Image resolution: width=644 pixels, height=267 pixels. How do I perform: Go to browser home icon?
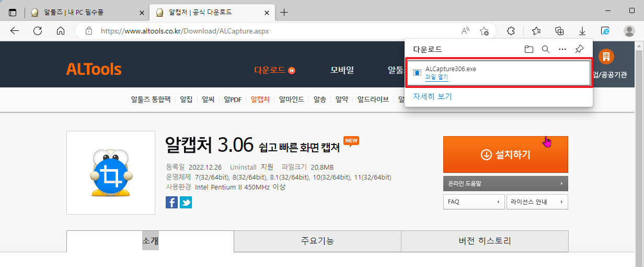pyautogui.click(x=61, y=31)
